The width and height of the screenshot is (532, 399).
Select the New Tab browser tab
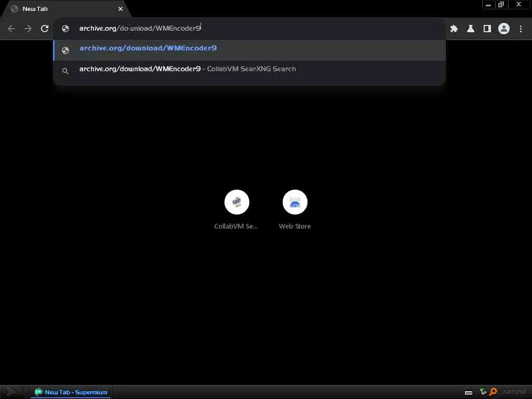click(x=66, y=9)
